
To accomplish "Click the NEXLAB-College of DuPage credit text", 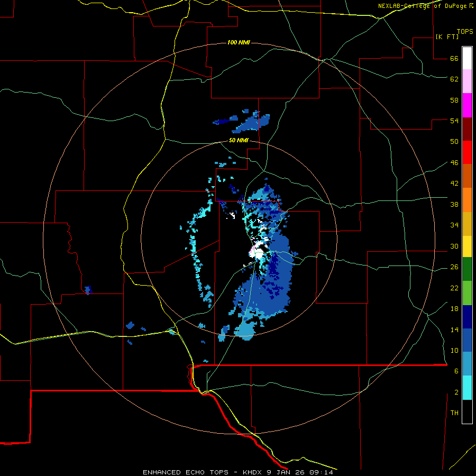I will coord(423,6).
